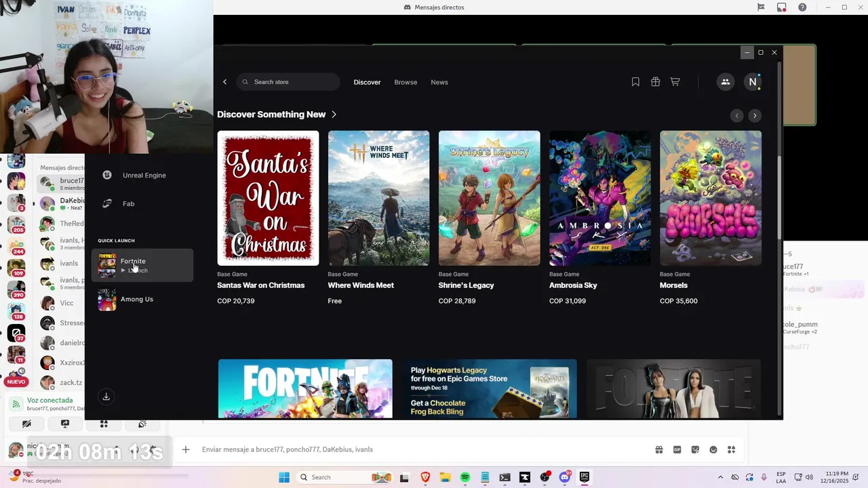Click the Windows taskbar Search box
The width and height of the screenshot is (868, 488).
point(344,477)
